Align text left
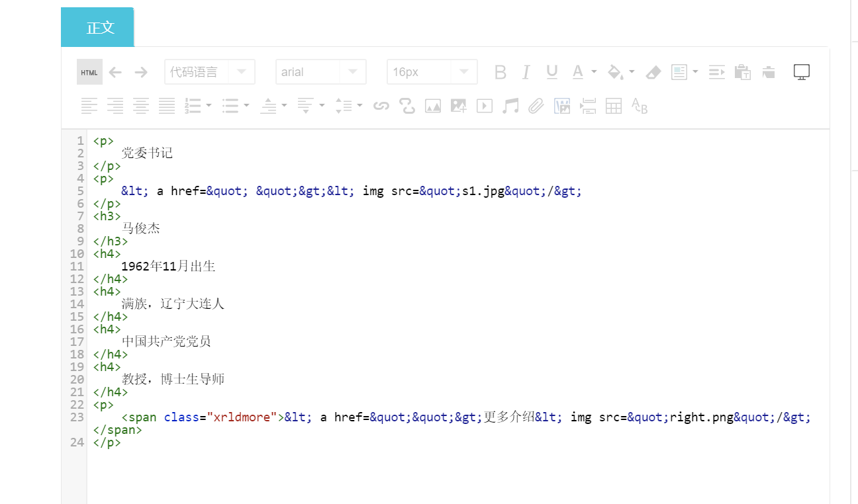The height and width of the screenshot is (504, 858). [x=89, y=105]
